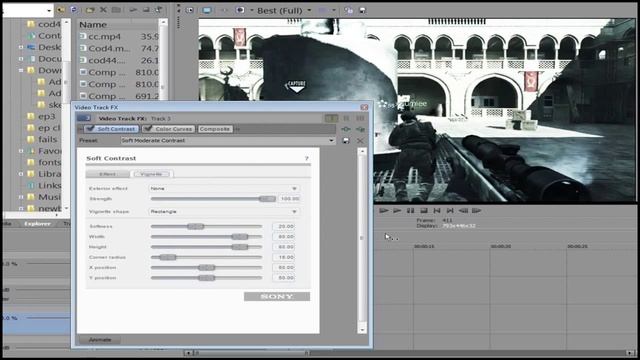Expand the Documents folder in tree
The image size is (640, 360).
coord(21,59)
